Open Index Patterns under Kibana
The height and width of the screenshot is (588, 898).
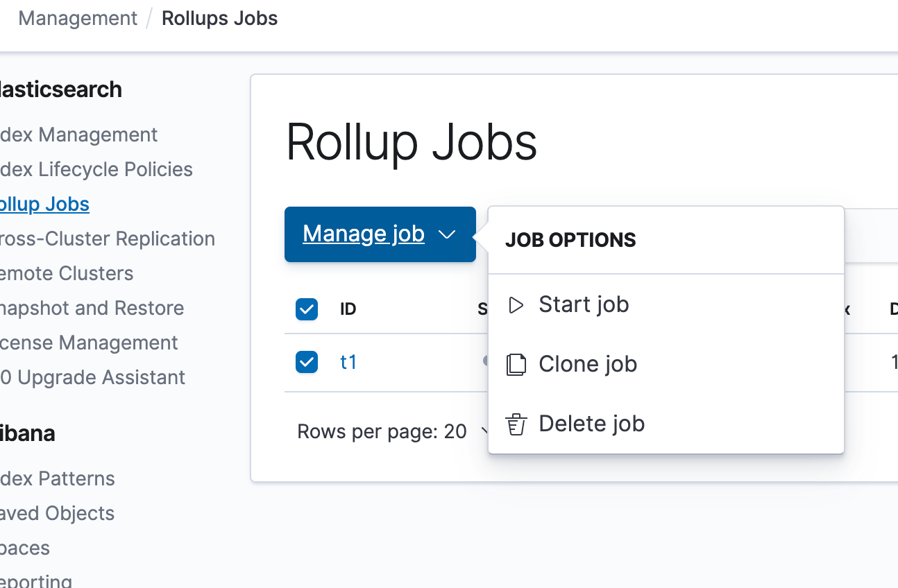[x=57, y=478]
